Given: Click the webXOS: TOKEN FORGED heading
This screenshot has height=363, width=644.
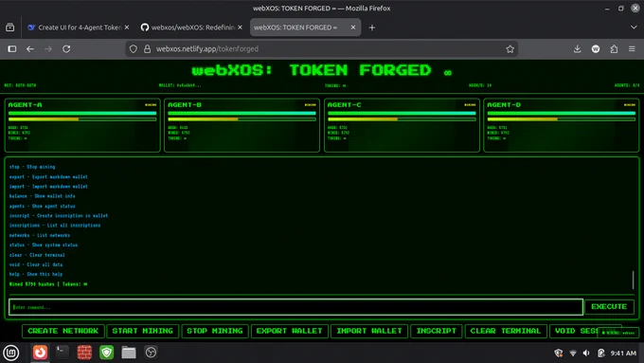Looking at the screenshot, I should [x=322, y=70].
